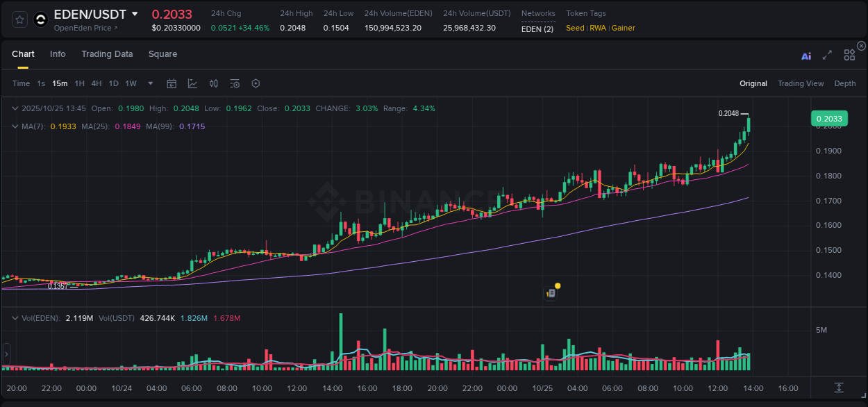Viewport: 868px width, 407px height.
Task: Select the candle interval calendar icon
Action: (x=172, y=83)
